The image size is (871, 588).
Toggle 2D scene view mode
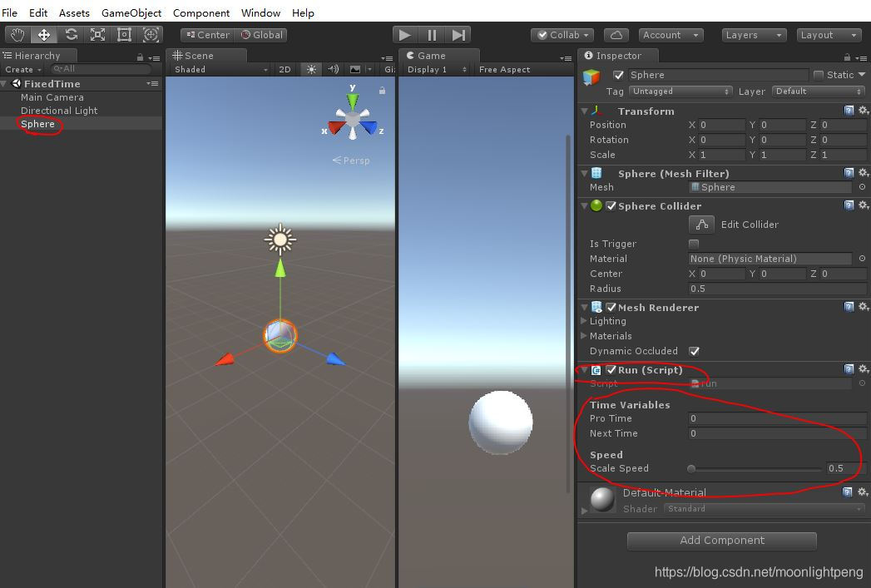pyautogui.click(x=285, y=69)
